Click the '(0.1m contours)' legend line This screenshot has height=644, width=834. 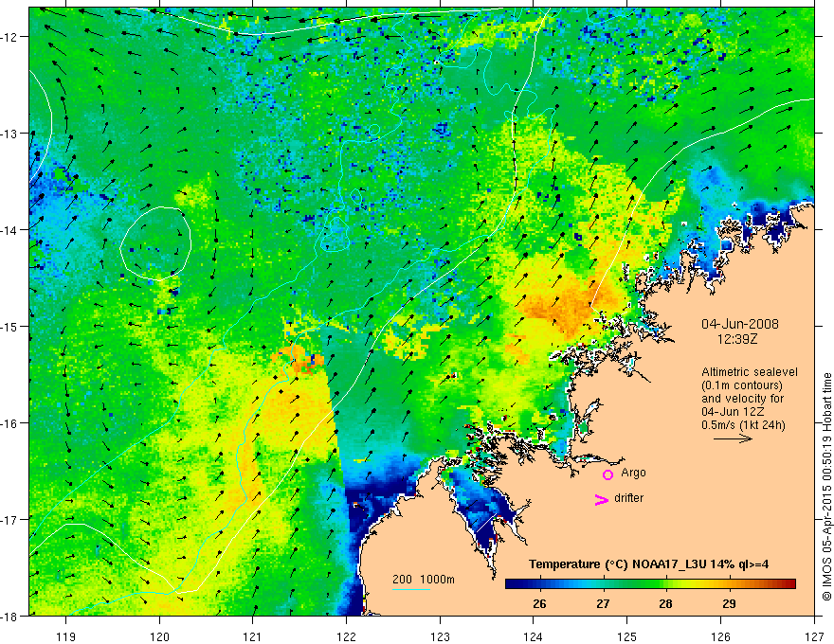click(x=742, y=385)
